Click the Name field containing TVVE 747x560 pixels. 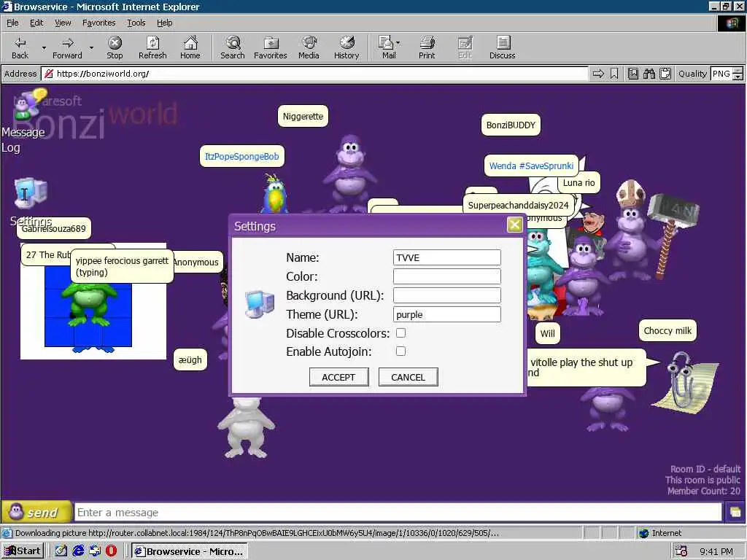447,257
